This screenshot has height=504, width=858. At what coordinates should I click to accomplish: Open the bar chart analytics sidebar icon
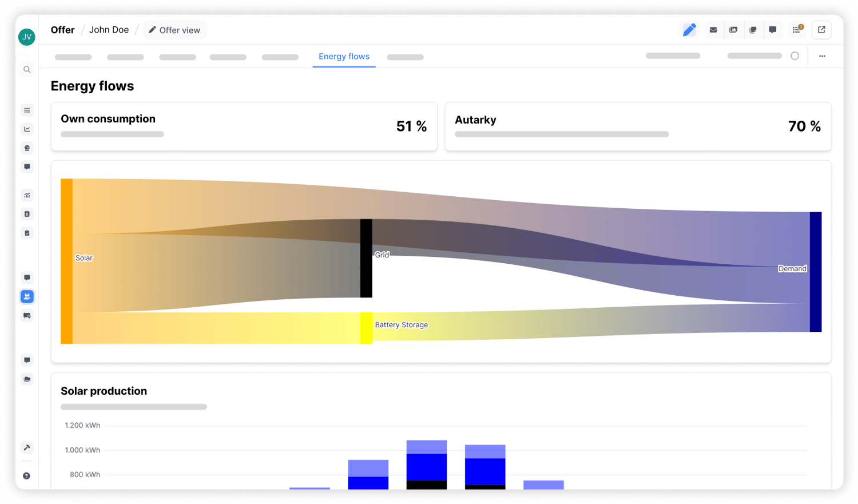click(x=27, y=195)
